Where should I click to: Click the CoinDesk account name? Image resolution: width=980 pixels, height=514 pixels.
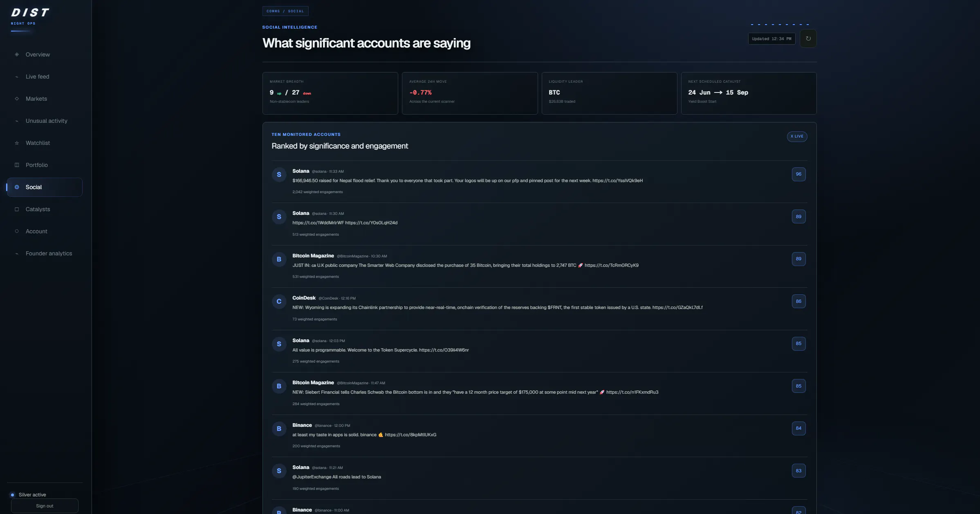coord(304,298)
